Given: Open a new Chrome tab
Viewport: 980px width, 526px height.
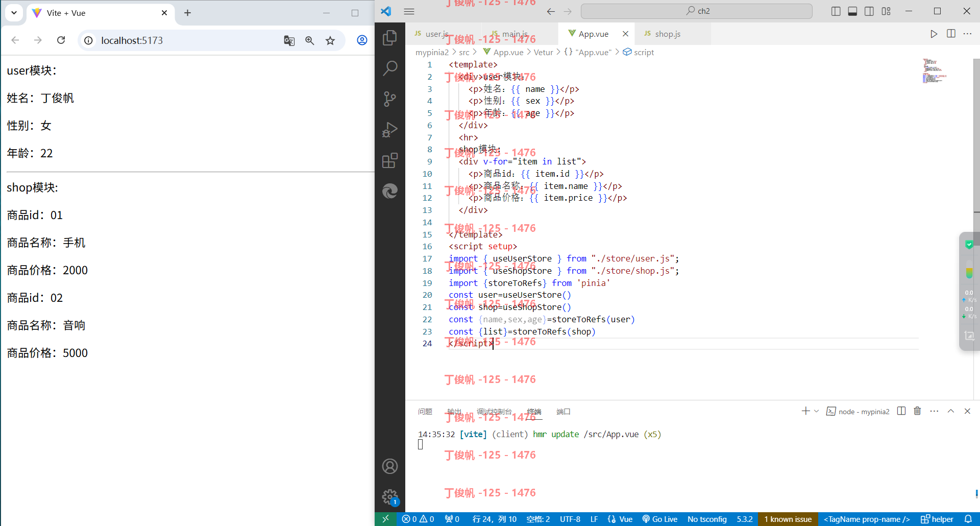Looking at the screenshot, I should [187, 13].
